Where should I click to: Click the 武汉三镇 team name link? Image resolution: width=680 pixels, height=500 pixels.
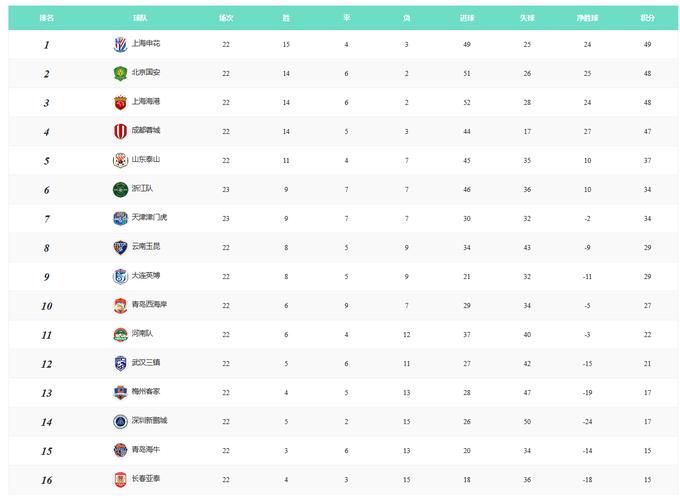pos(146,363)
